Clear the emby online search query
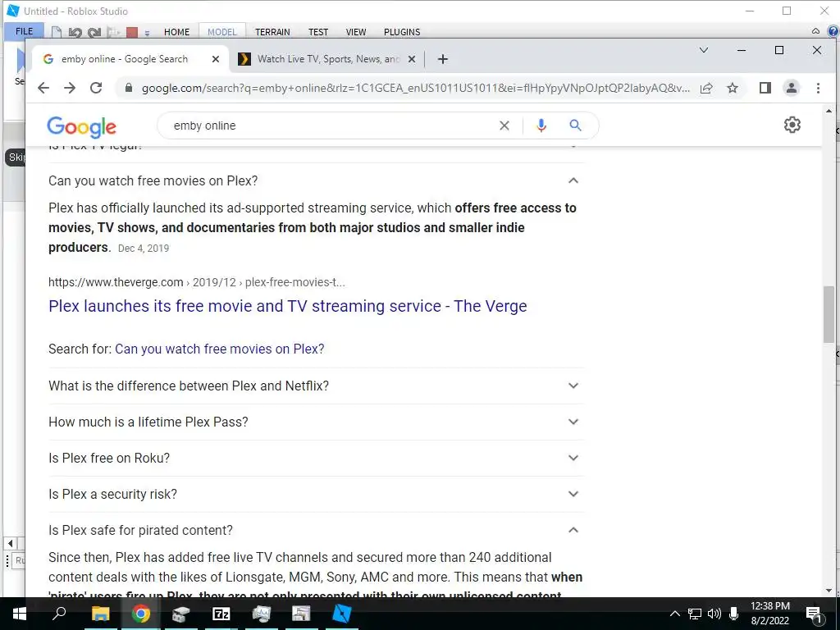This screenshot has width=840, height=630. (x=504, y=126)
